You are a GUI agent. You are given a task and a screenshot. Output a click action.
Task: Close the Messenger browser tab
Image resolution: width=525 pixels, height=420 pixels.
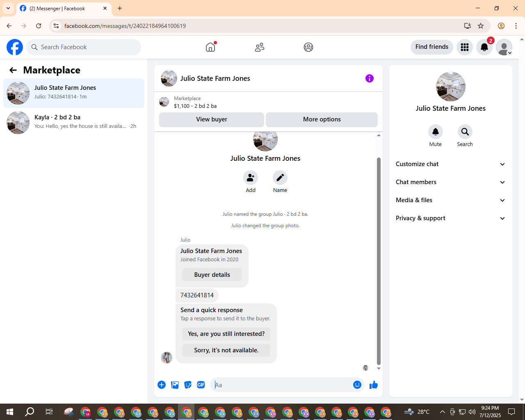click(105, 8)
